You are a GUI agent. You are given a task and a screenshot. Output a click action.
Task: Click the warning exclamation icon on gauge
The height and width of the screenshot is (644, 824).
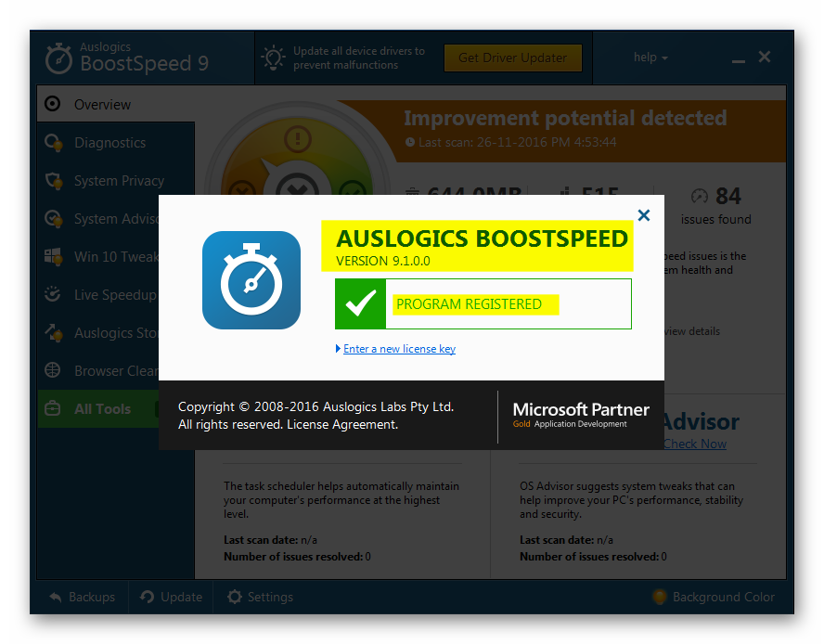coord(298,139)
